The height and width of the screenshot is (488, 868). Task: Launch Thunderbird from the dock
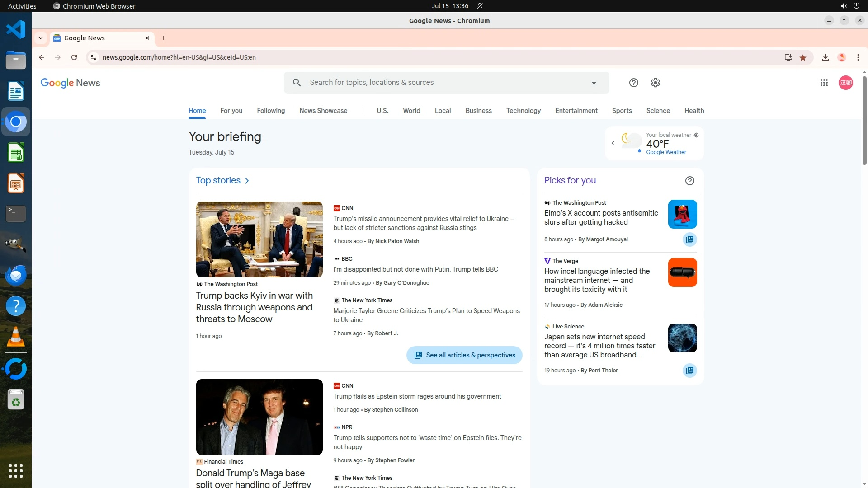point(16,275)
